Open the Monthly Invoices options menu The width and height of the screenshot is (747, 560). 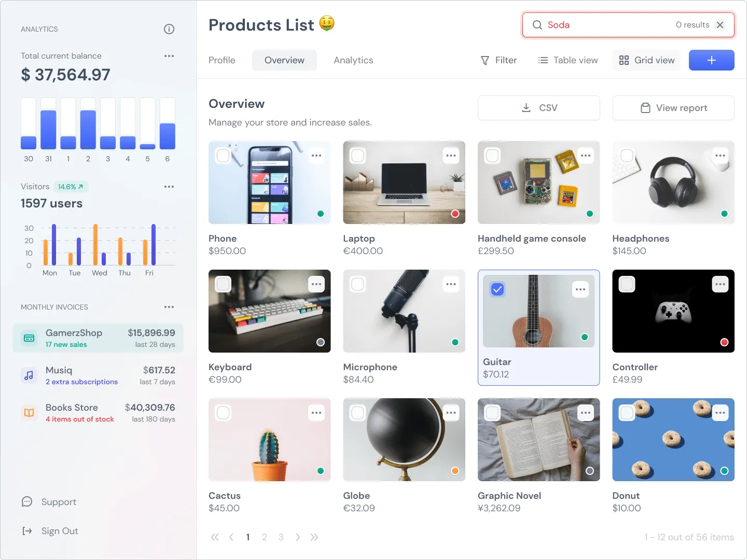point(169,306)
